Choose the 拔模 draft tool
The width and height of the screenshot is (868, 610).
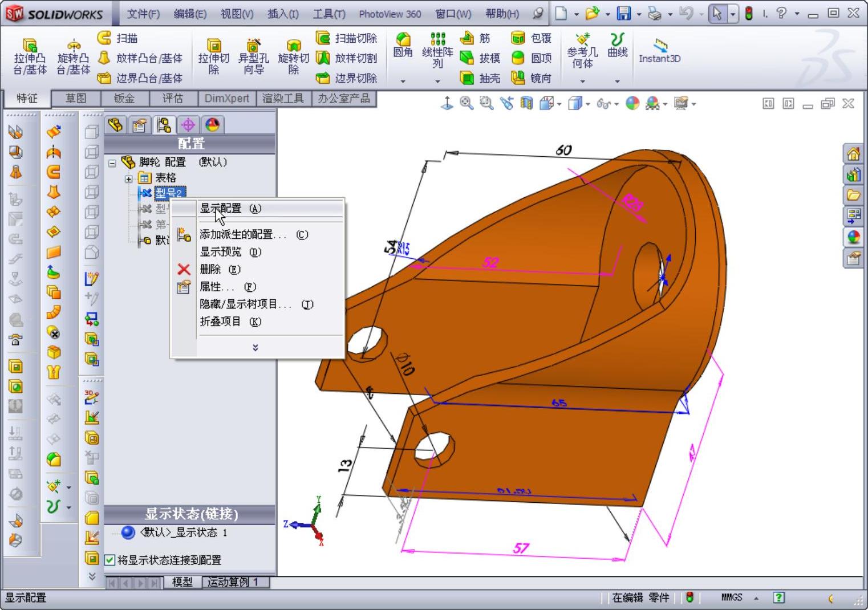(x=480, y=58)
